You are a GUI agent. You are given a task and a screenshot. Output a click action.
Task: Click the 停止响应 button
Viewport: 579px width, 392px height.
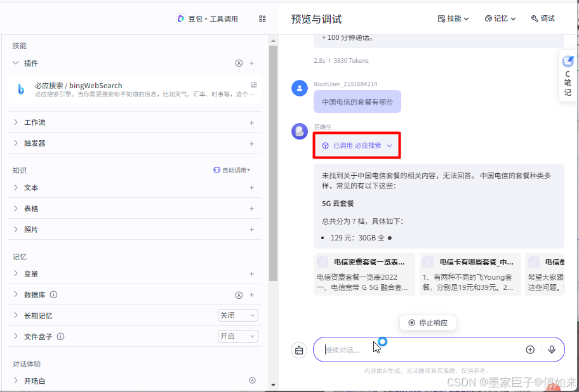coord(428,323)
